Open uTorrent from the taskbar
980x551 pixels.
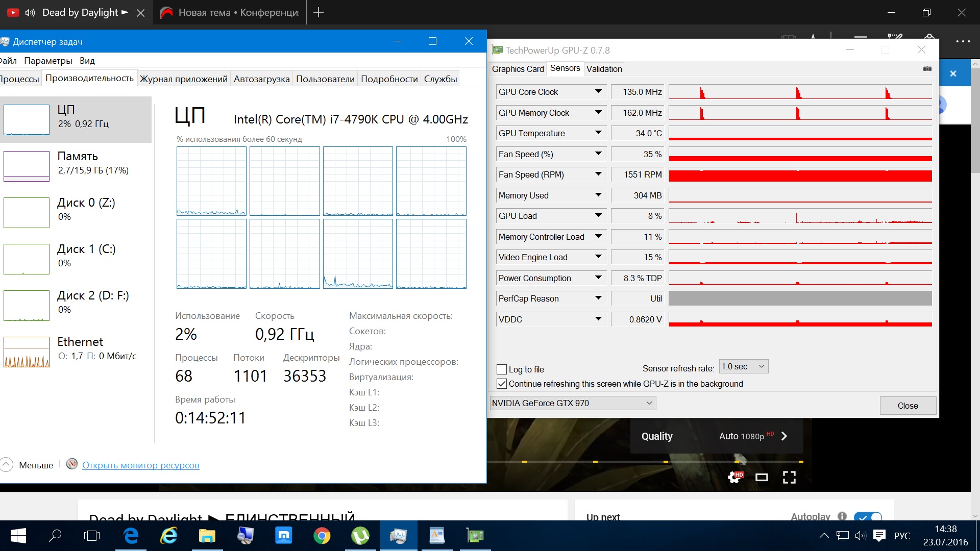[x=360, y=536]
